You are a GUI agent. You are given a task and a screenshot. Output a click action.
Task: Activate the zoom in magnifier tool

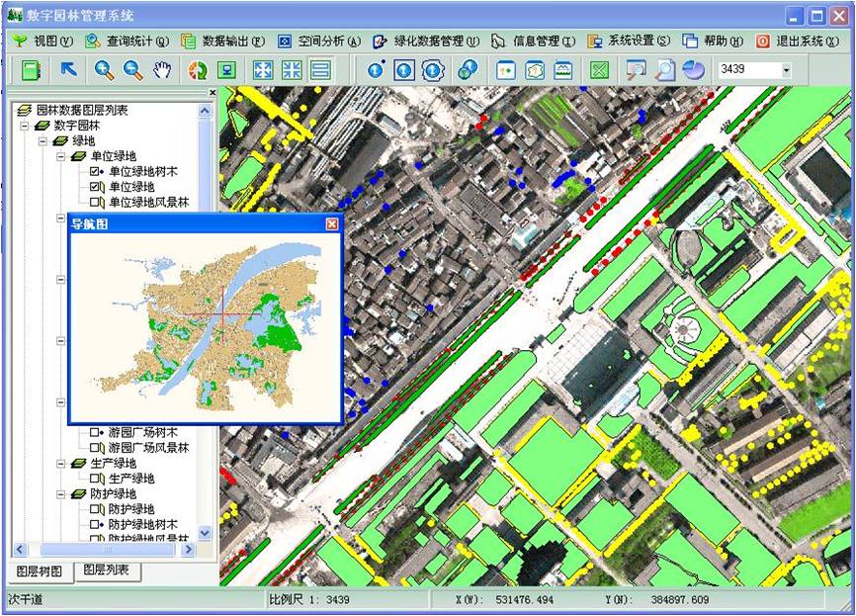[104, 70]
